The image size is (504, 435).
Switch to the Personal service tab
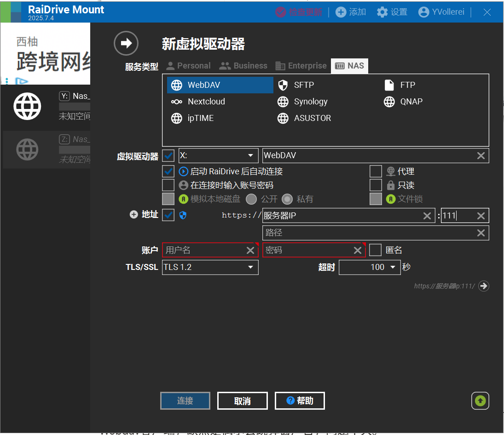pyautogui.click(x=188, y=66)
